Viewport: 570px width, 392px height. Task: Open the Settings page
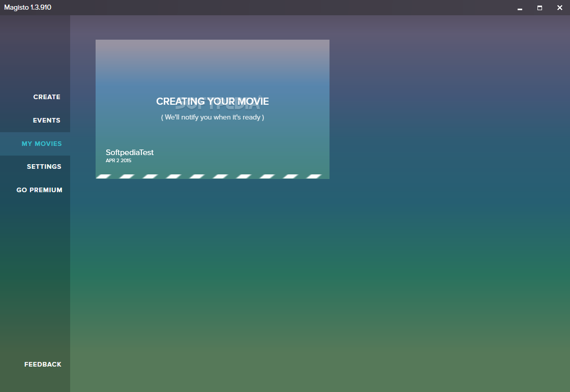pos(44,167)
